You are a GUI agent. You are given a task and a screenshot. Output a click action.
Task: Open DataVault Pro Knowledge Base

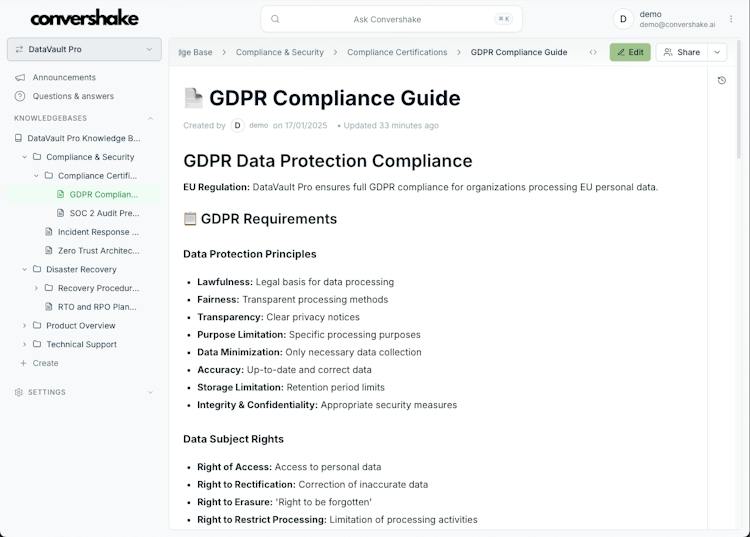click(x=84, y=138)
